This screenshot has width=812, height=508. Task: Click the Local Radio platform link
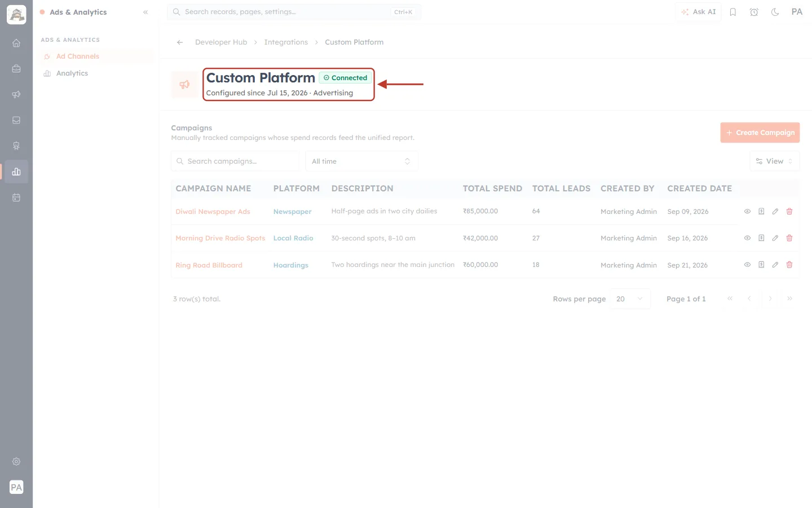click(293, 238)
